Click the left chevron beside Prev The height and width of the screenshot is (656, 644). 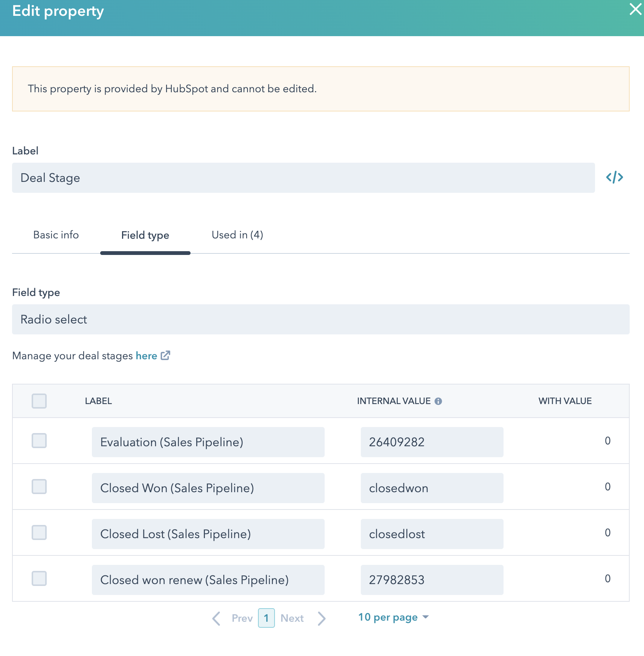[x=216, y=618]
